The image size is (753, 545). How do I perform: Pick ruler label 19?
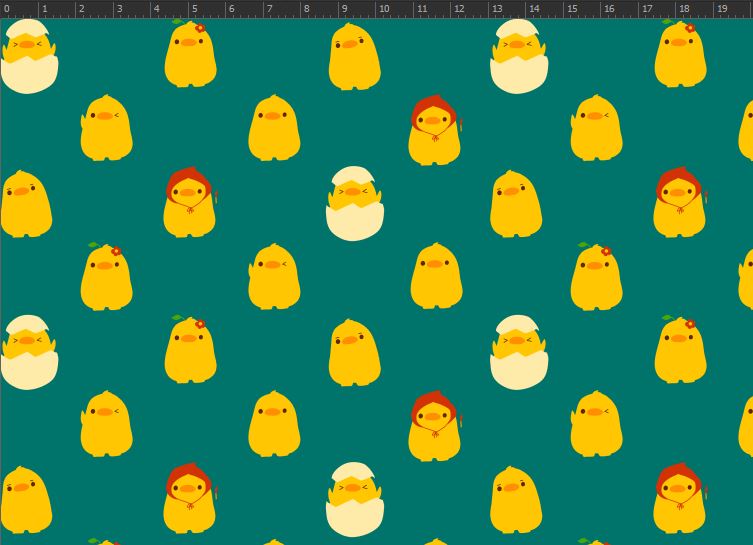(x=722, y=9)
